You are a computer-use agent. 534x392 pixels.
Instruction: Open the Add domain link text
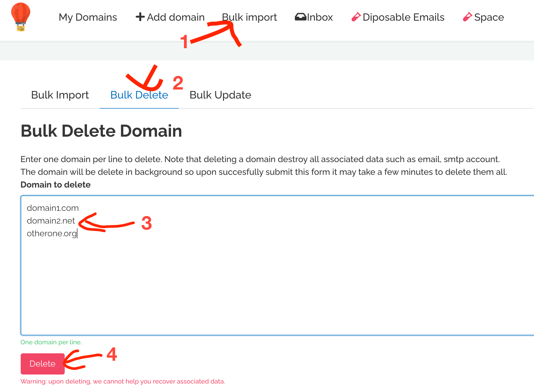tap(176, 17)
